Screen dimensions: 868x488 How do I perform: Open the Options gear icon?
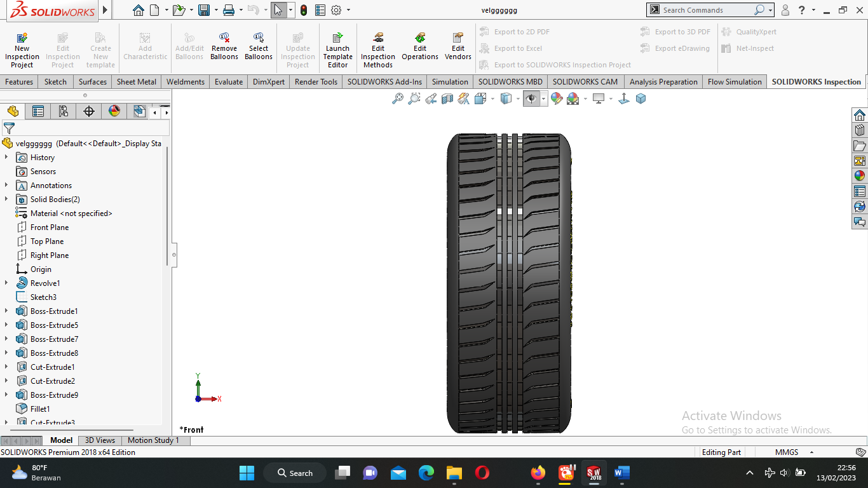tap(336, 10)
